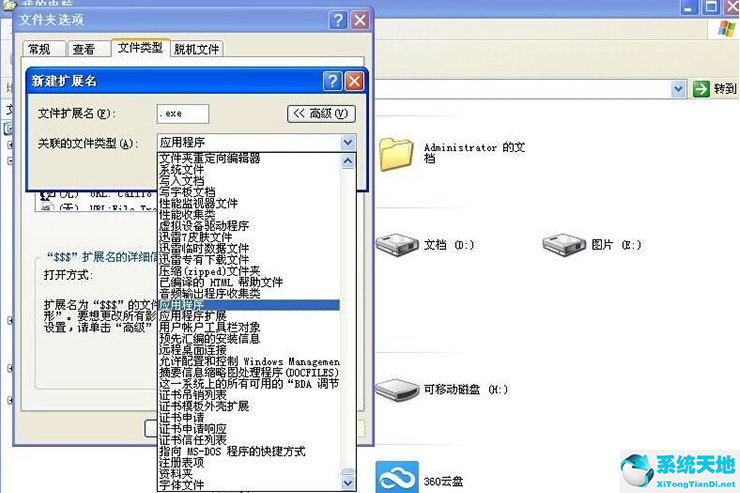This screenshot has height=493, width=740.
Task: Click the green 转到 arrow icon
Action: point(701,89)
